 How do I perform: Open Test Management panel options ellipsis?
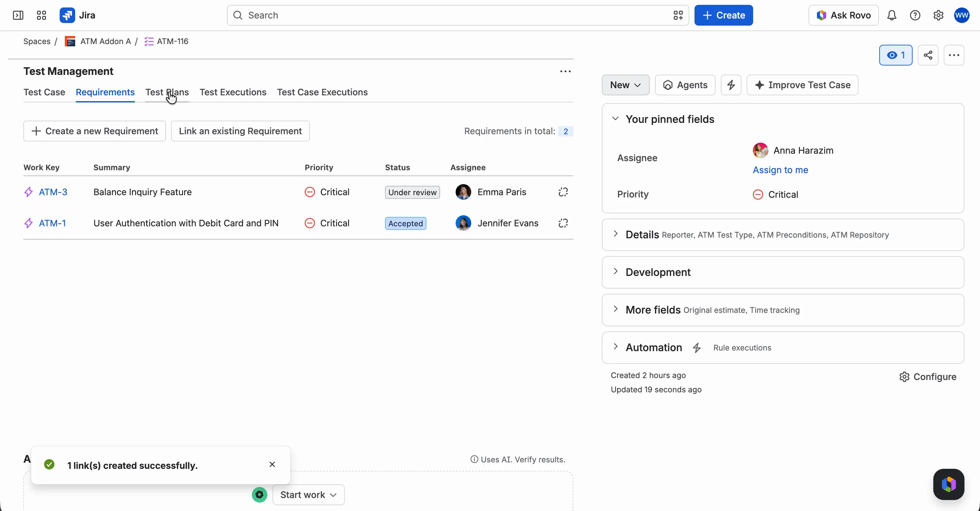tap(565, 71)
